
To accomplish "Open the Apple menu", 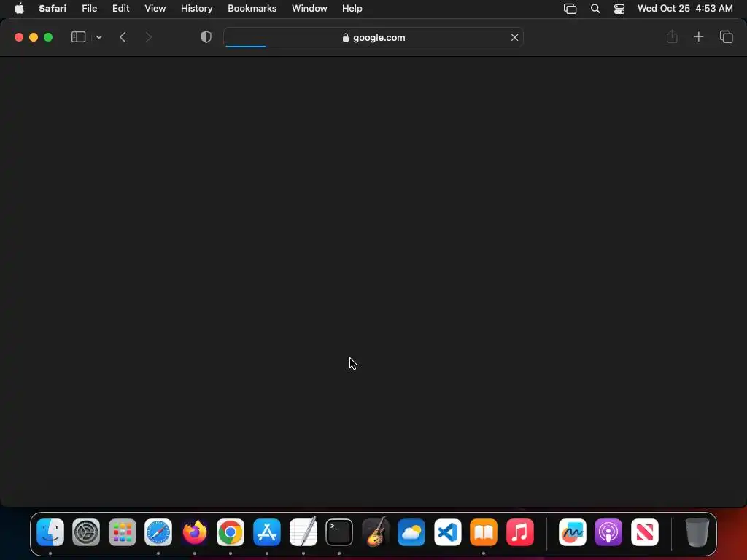I will point(19,9).
